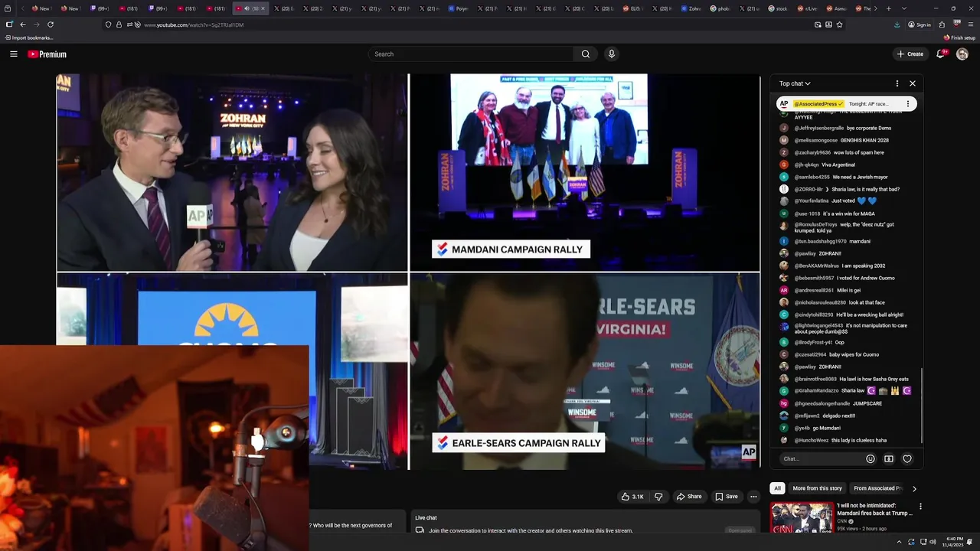Click the YouTube search input field
The width and height of the screenshot is (980, 551).
coord(471,54)
